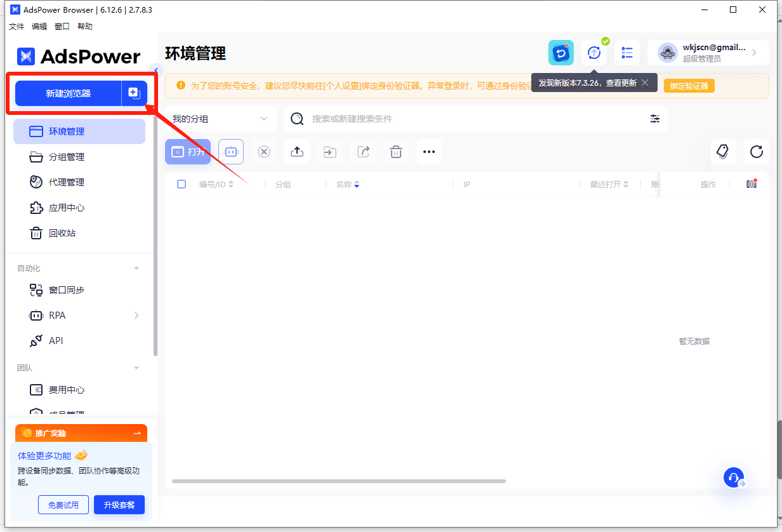Click the trash delete toolbar icon
Image resolution: width=782 pixels, height=532 pixels.
pyautogui.click(x=396, y=152)
